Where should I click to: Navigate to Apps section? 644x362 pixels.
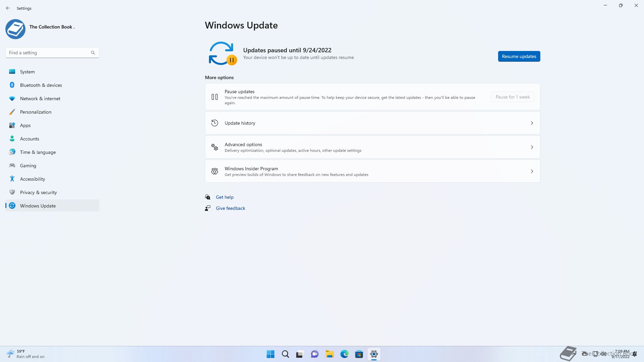pos(52,125)
